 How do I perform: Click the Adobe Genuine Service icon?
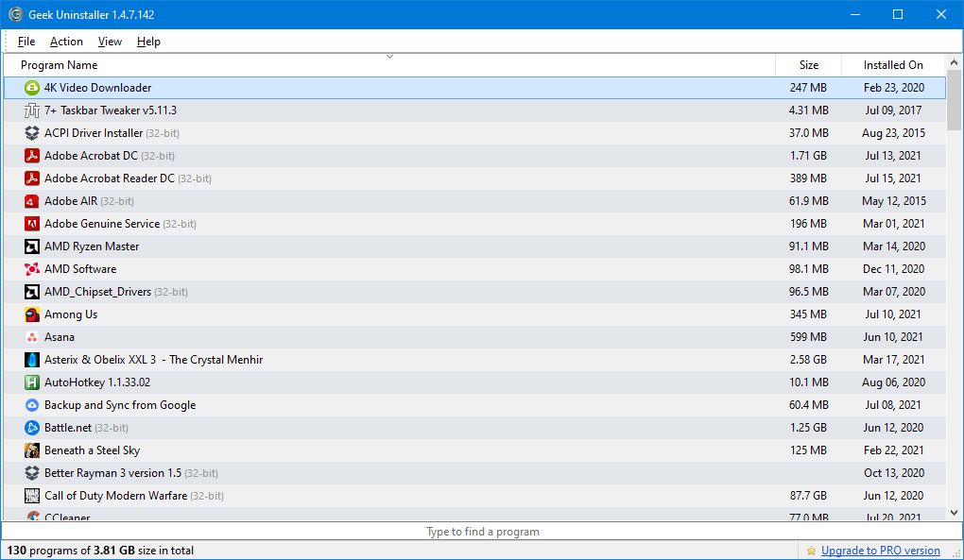point(32,224)
